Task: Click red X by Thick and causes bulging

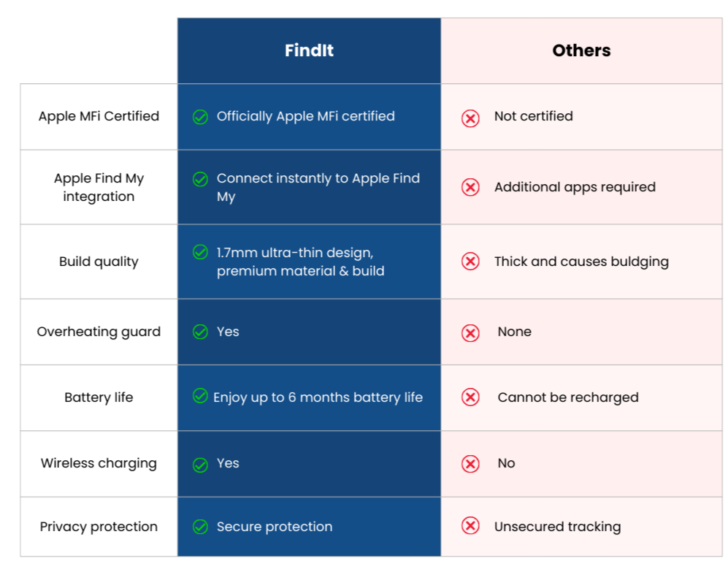Action: point(470,262)
